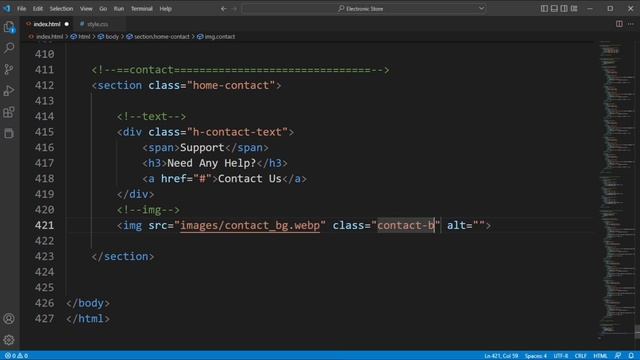This screenshot has width=640, height=360.
Task: Click img.contact in the breadcrumb
Action: pos(220,37)
